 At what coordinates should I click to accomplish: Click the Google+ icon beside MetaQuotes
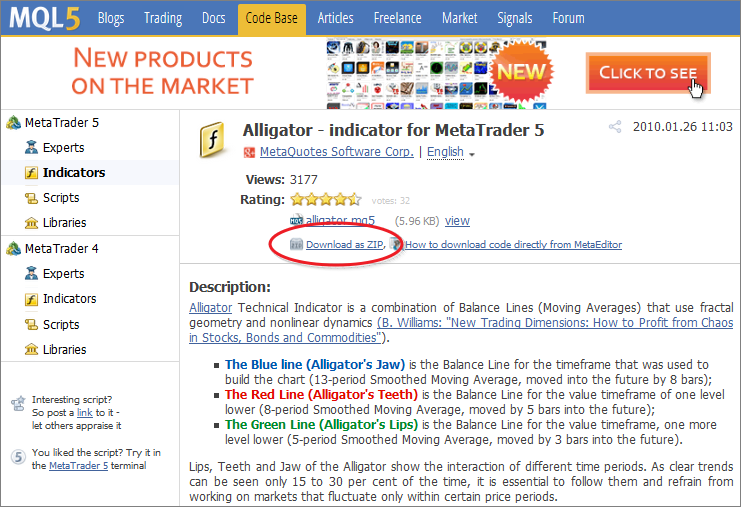point(249,152)
